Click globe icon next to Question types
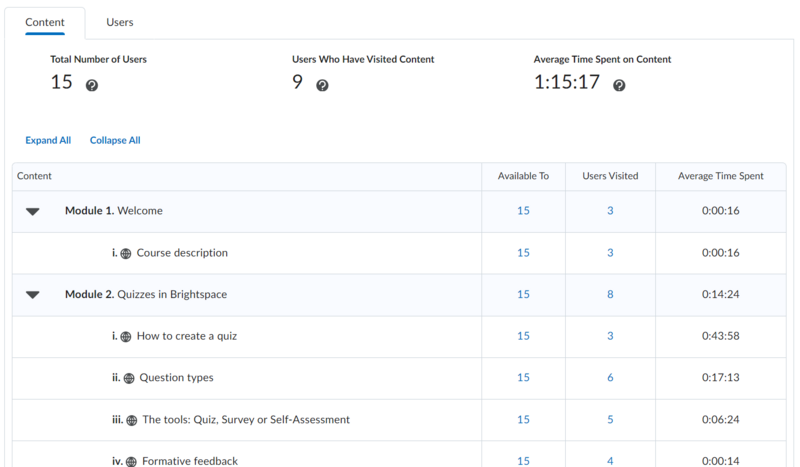 pos(130,379)
